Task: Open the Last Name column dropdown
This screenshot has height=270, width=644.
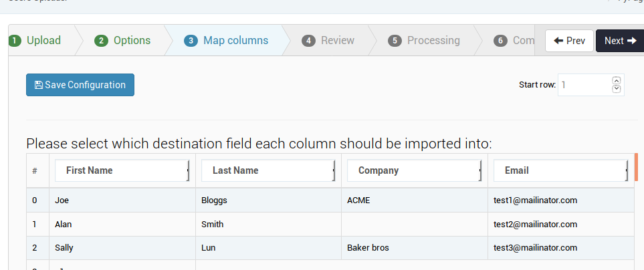Action: [269, 170]
